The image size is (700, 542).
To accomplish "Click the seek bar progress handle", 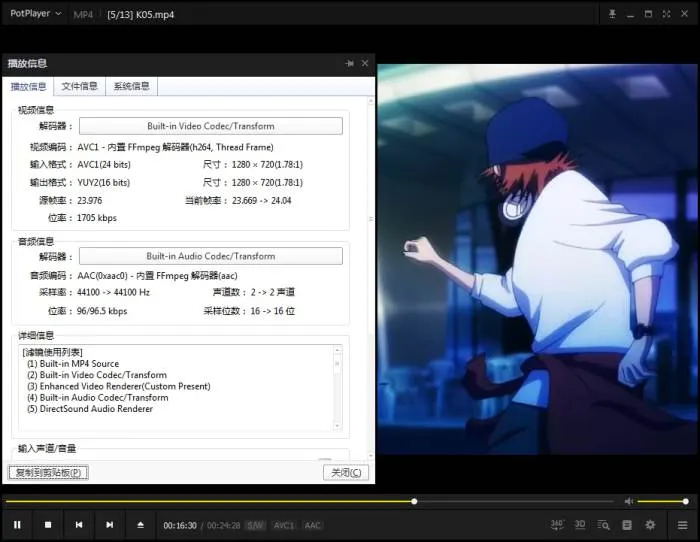I will (414, 501).
